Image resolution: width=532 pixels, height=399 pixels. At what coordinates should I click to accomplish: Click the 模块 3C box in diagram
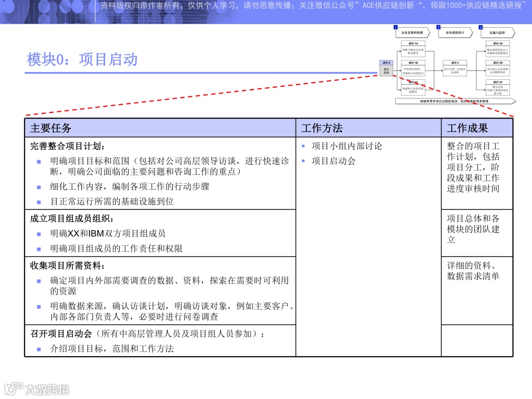click(x=498, y=88)
